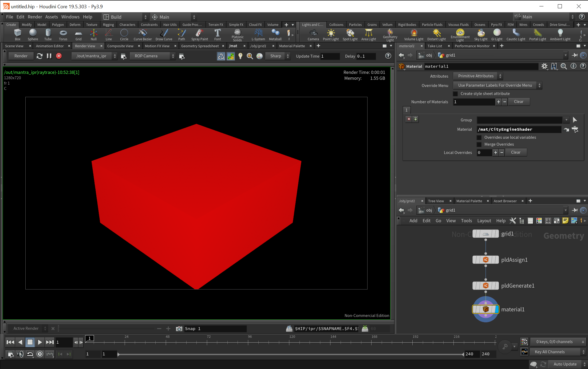Click the stop render red icon

59,56
